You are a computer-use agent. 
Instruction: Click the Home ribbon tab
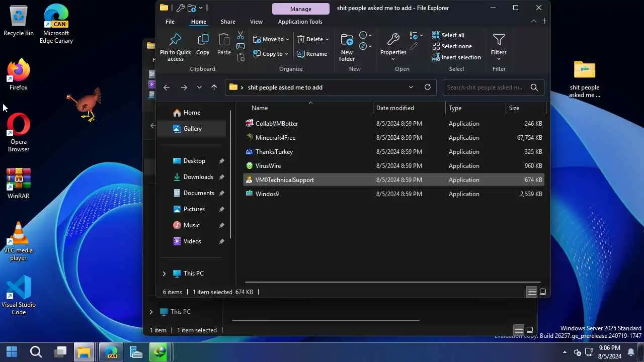click(x=198, y=22)
